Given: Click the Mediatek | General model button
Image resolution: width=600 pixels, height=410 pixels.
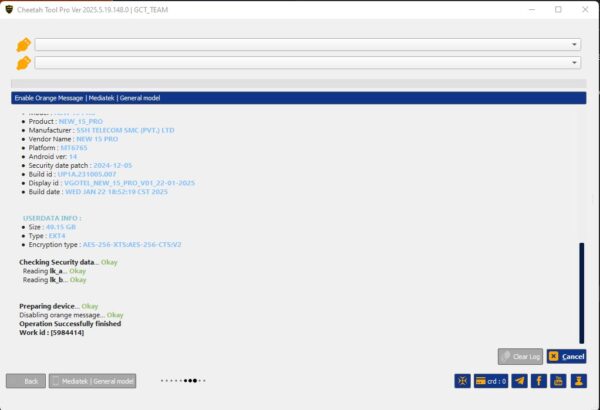Looking at the screenshot, I should point(92,381).
